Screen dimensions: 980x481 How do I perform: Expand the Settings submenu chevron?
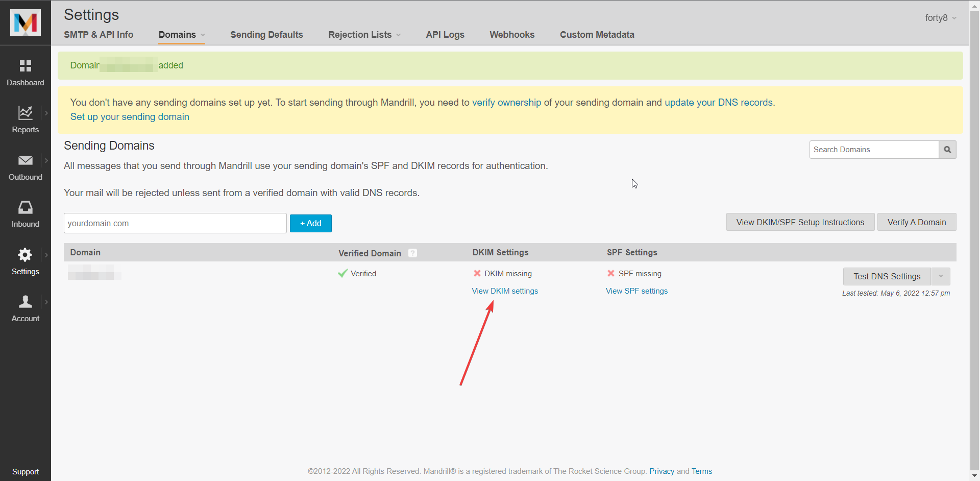[46, 255]
